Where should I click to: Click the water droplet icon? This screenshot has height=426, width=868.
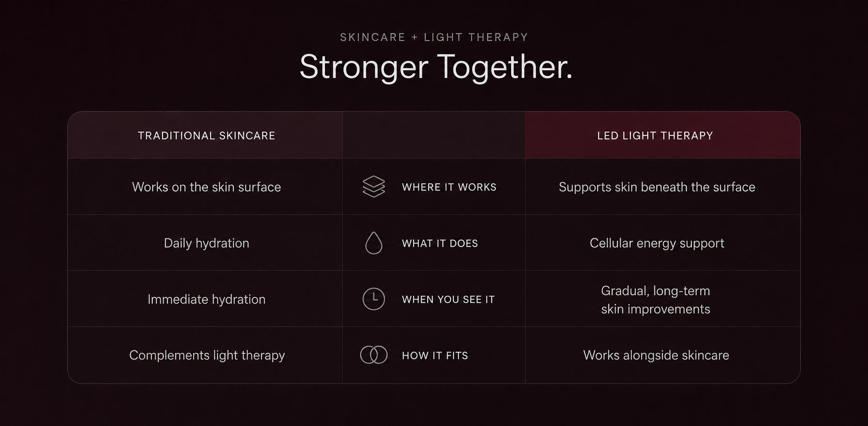click(373, 243)
